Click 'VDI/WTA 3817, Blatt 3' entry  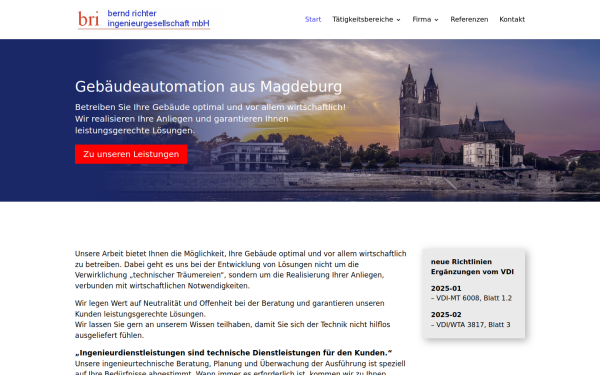[x=471, y=324]
